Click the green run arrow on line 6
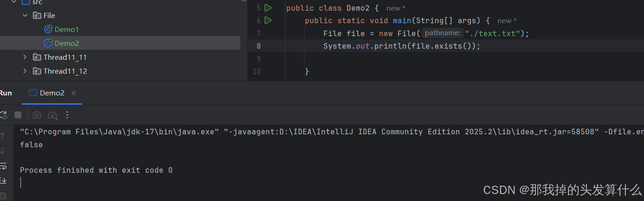This screenshot has height=201, width=644. click(x=268, y=20)
